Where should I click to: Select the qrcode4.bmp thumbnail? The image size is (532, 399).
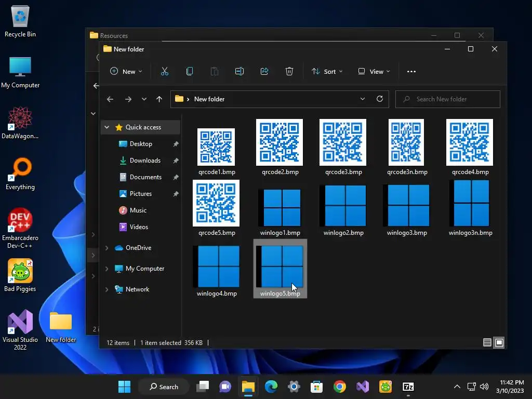(470, 142)
